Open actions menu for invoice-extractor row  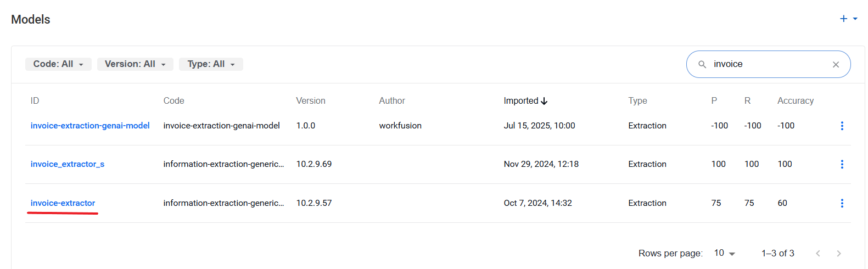coord(842,203)
